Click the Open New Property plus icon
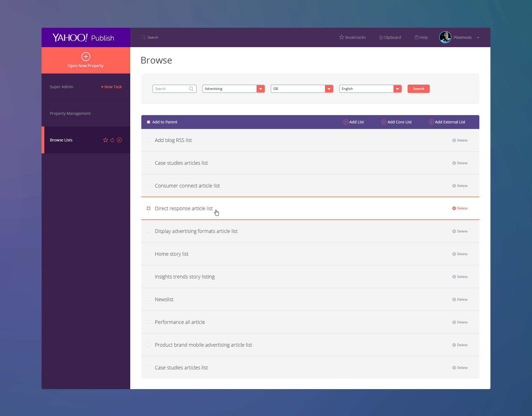Image resolution: width=532 pixels, height=416 pixels. click(86, 57)
